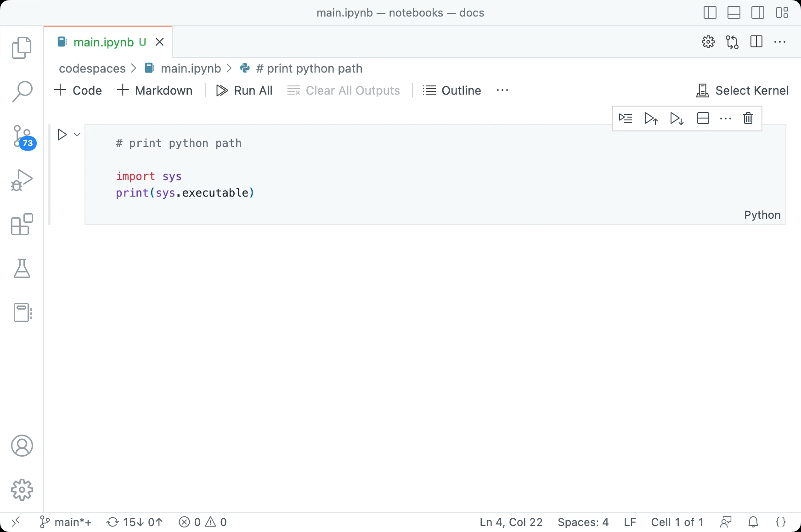Select the Run and Debug sidebar icon
801x532 pixels.
[x=22, y=180]
